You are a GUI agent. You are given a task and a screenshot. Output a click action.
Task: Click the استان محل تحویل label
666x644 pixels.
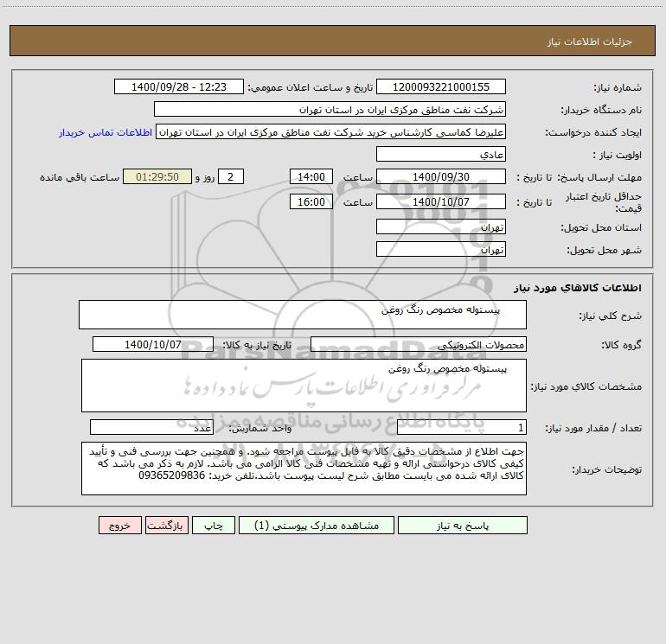601,228
